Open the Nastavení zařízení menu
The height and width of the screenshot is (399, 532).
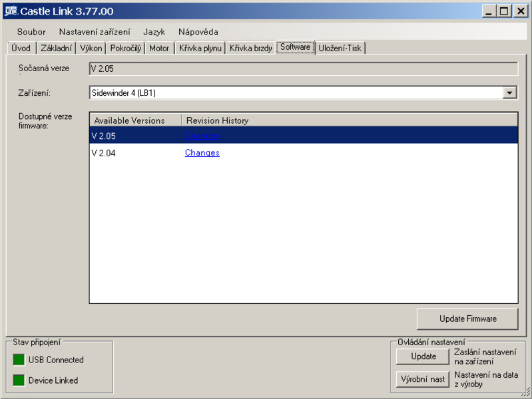click(95, 32)
